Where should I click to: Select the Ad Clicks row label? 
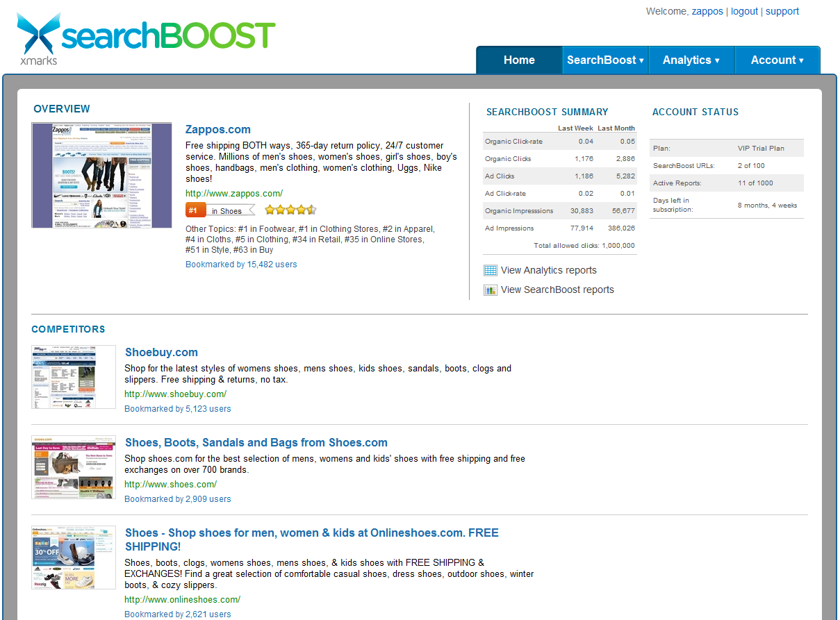(500, 176)
